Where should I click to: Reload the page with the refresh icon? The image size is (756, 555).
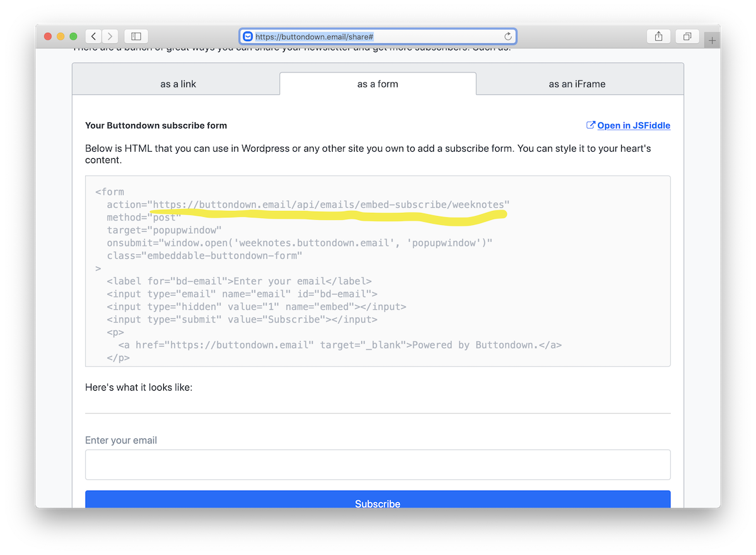click(x=508, y=37)
